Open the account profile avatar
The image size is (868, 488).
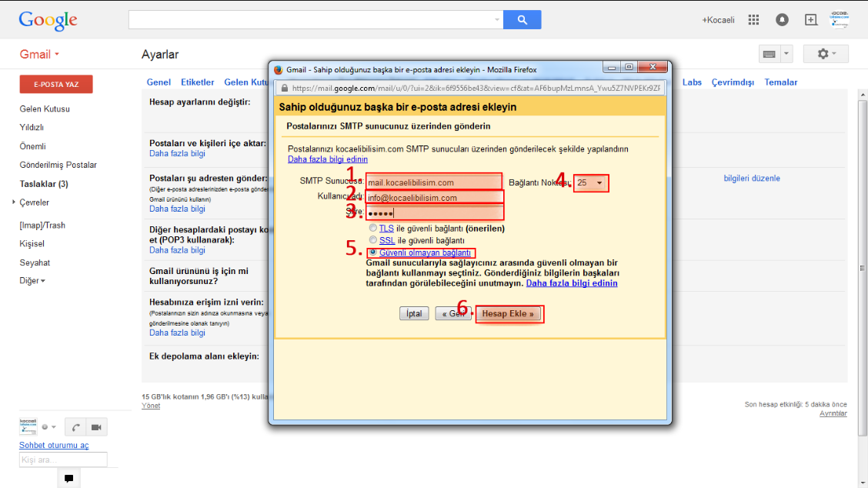[x=840, y=19]
